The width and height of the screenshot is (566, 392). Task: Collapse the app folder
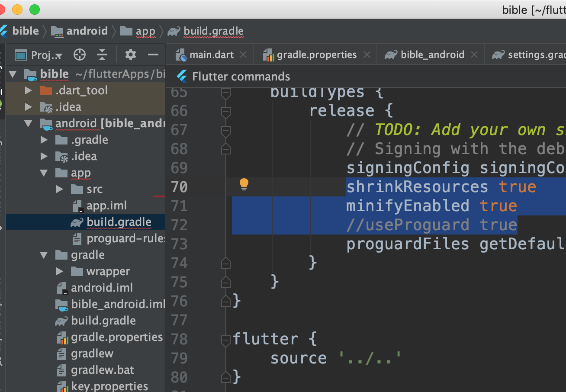44,173
